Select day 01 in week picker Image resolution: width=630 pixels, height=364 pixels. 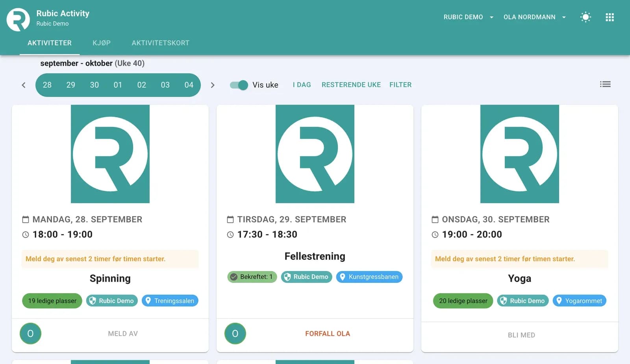pos(118,85)
